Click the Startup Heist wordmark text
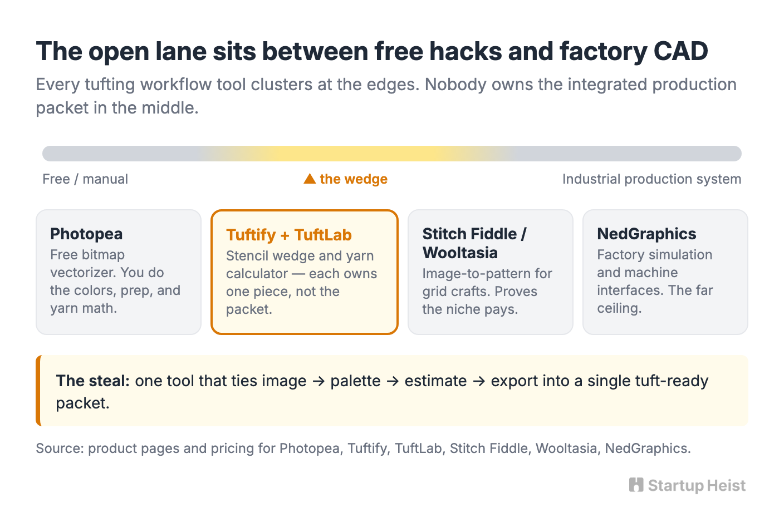The width and height of the screenshot is (784, 532). (697, 486)
